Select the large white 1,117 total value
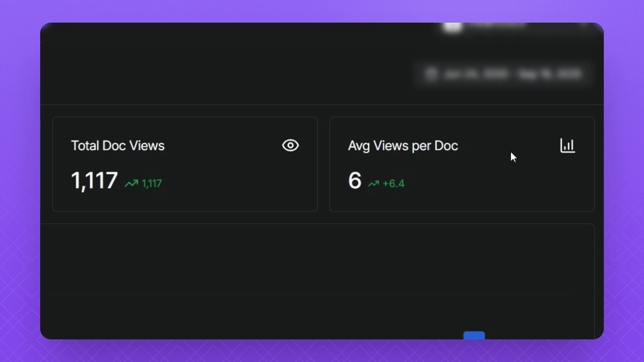 94,180
